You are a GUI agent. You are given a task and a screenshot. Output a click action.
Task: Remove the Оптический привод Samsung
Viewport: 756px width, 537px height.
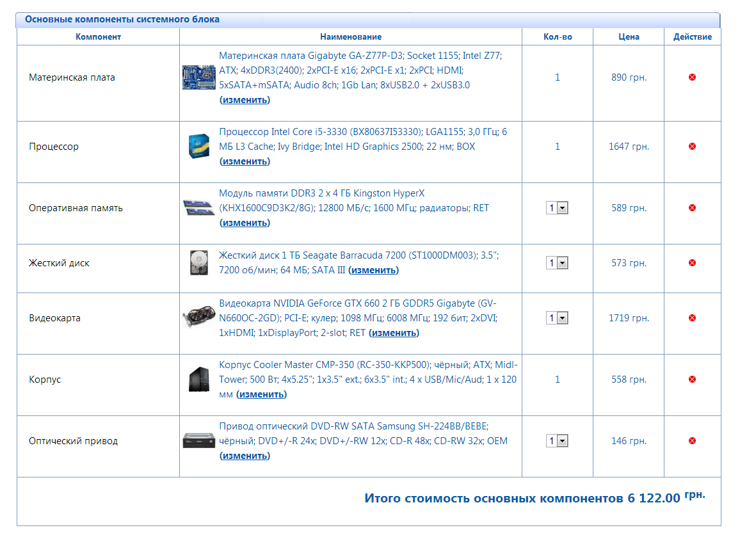692,440
